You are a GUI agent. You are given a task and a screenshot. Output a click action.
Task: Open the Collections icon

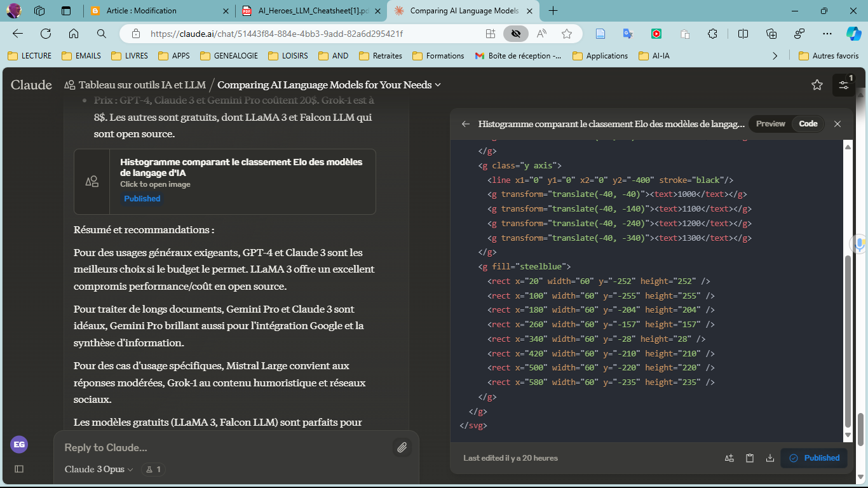pos(771,34)
